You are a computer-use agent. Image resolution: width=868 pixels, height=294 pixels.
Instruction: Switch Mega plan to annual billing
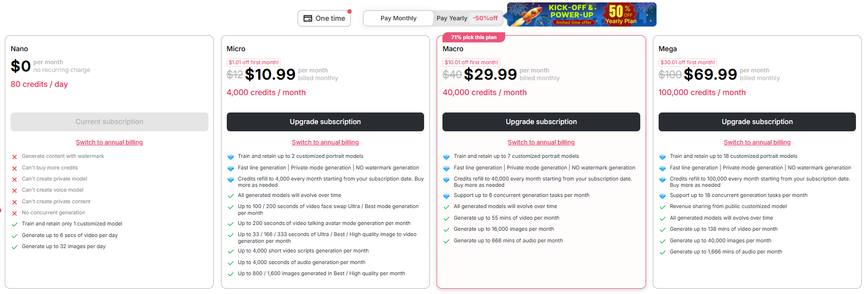point(757,142)
